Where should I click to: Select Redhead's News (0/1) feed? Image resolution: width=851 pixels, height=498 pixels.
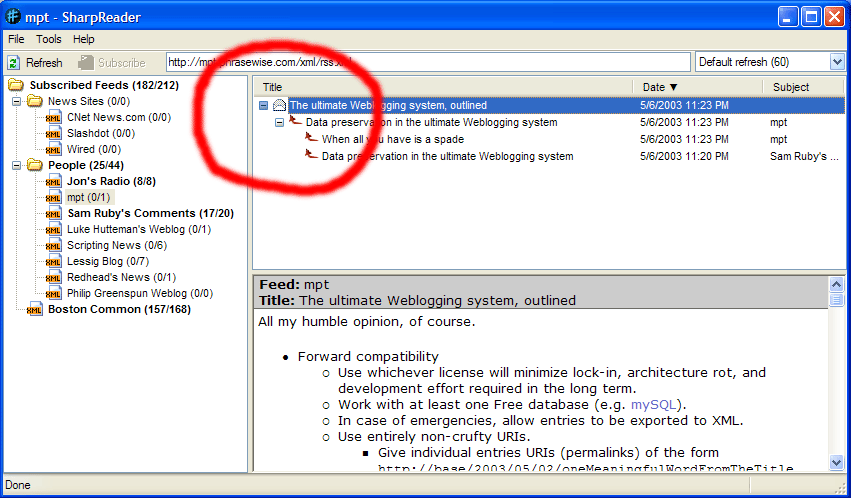click(x=122, y=277)
